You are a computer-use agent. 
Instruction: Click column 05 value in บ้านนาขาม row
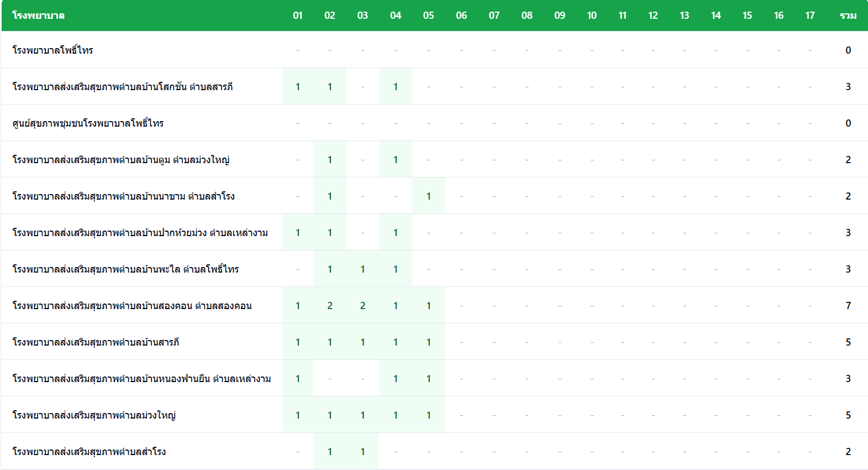[429, 196]
